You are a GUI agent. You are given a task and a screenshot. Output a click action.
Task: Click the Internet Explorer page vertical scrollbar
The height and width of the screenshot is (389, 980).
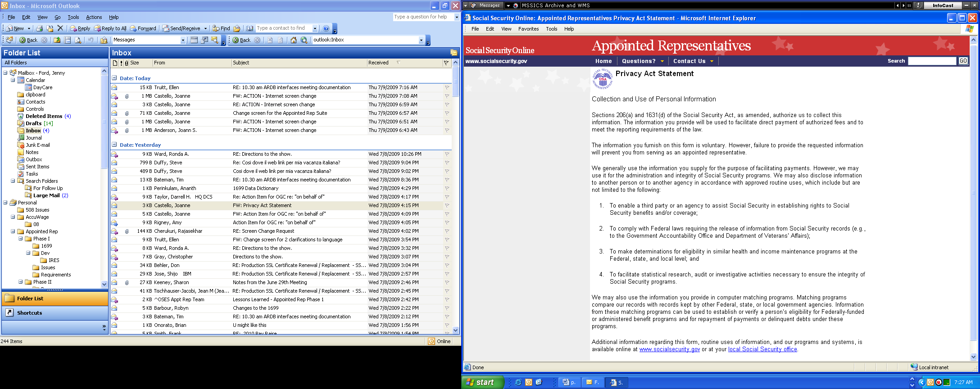tap(973, 198)
